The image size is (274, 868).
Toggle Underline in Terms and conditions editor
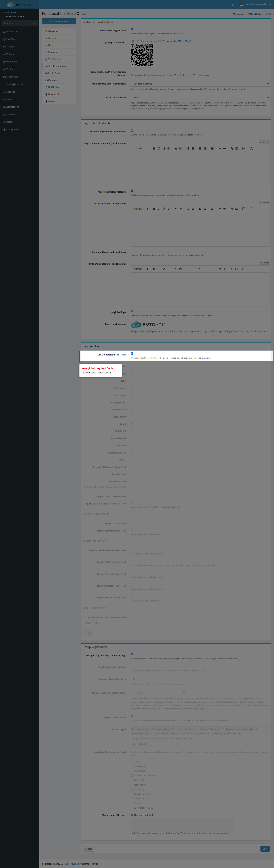(164, 269)
